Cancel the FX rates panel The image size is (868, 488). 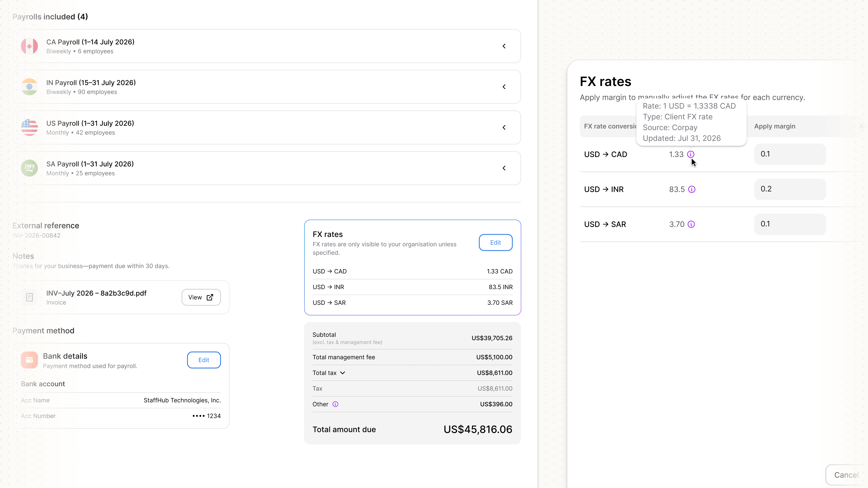847,475
